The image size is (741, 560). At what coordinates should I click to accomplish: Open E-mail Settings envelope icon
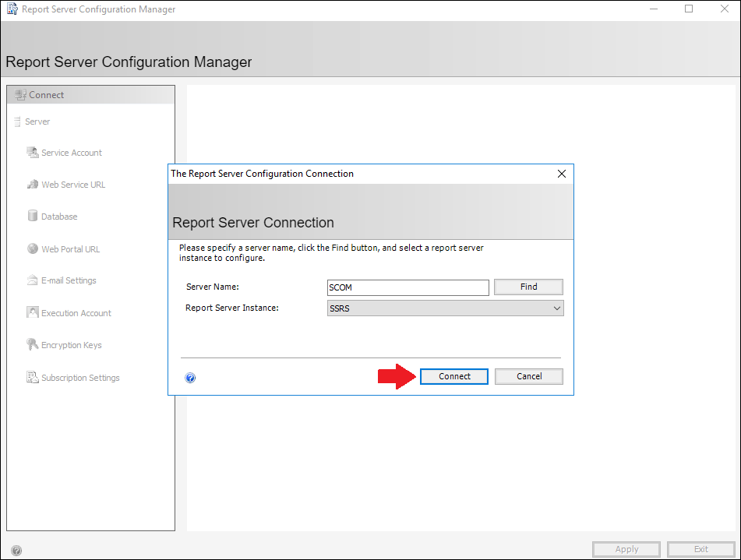32,280
